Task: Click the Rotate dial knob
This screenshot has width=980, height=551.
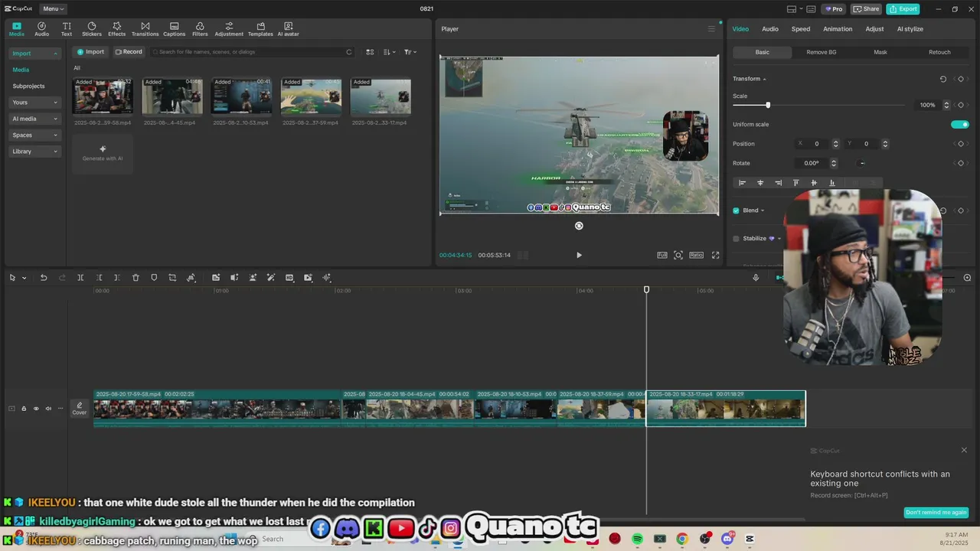Action: [862, 163]
